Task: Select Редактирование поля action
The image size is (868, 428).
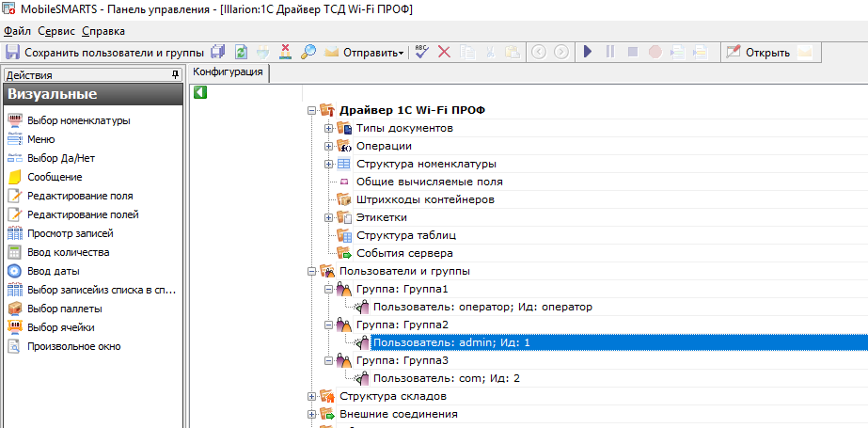Action: (80, 196)
